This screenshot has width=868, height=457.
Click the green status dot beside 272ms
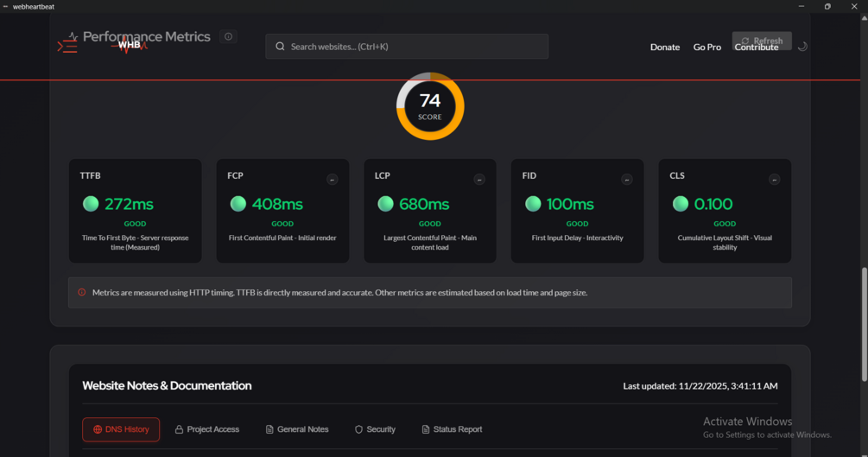[91, 204]
